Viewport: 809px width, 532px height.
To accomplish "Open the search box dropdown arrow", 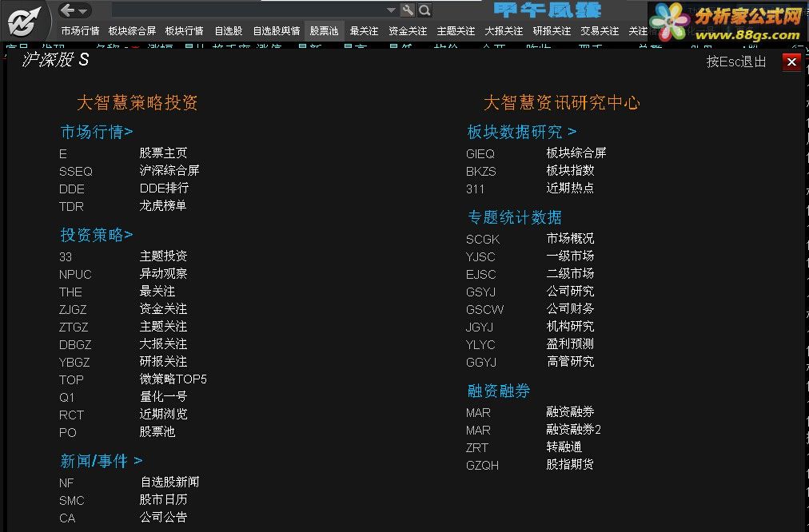I will coord(391,10).
